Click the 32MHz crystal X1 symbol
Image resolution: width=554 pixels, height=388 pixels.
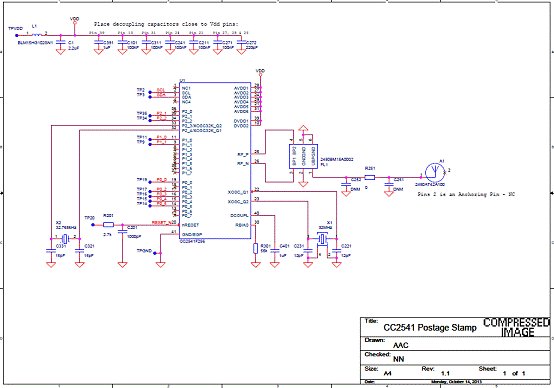tap(322, 239)
